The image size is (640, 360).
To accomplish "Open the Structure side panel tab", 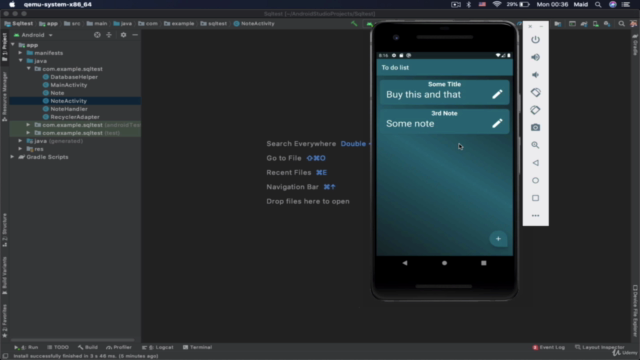I will tap(4, 230).
